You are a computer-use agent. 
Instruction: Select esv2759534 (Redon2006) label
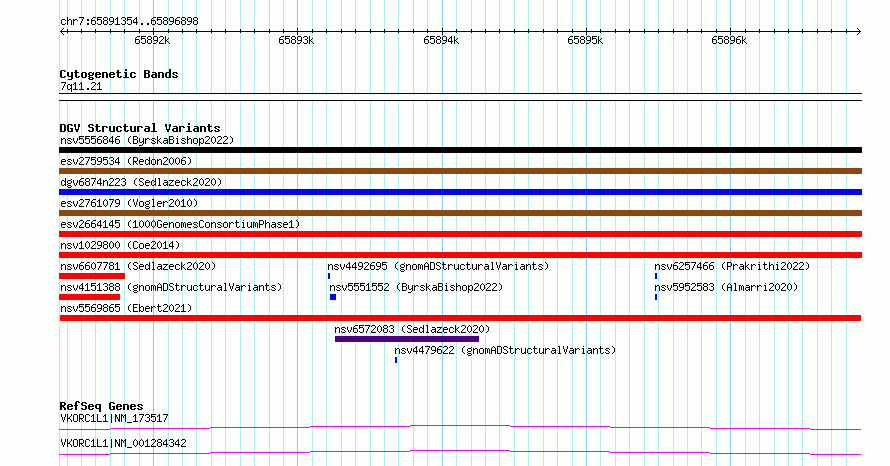coord(126,161)
